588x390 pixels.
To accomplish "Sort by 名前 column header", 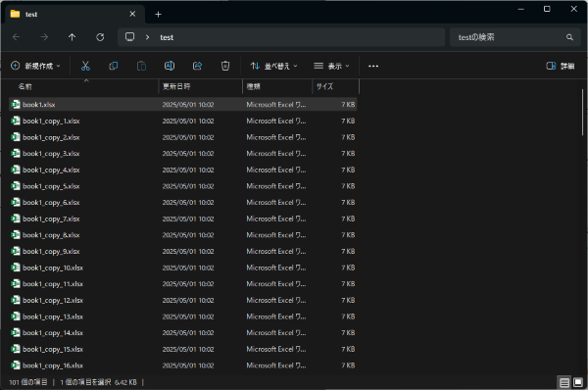I will (83, 86).
